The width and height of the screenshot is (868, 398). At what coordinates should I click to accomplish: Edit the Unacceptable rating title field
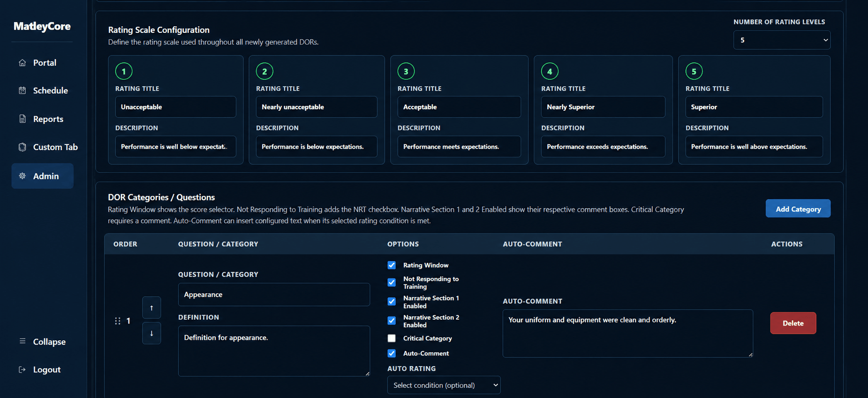[x=175, y=107]
